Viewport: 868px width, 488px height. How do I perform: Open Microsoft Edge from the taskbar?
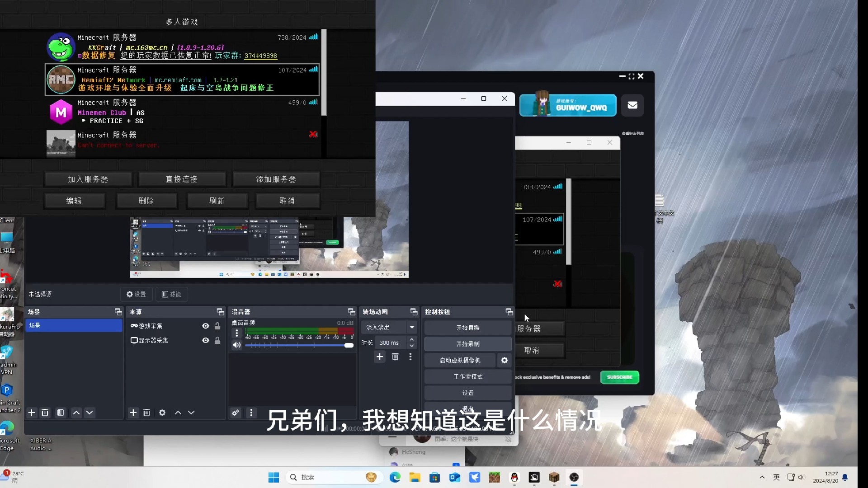pos(395,477)
